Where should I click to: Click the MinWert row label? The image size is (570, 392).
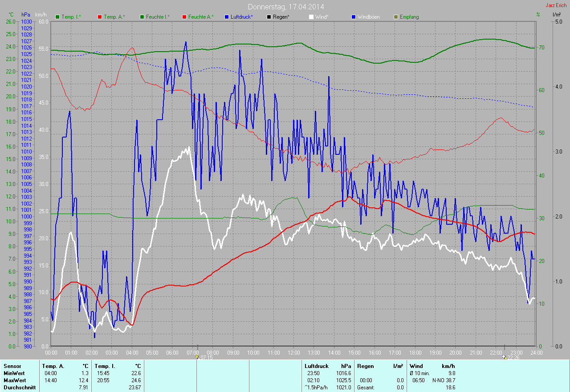click(14, 373)
